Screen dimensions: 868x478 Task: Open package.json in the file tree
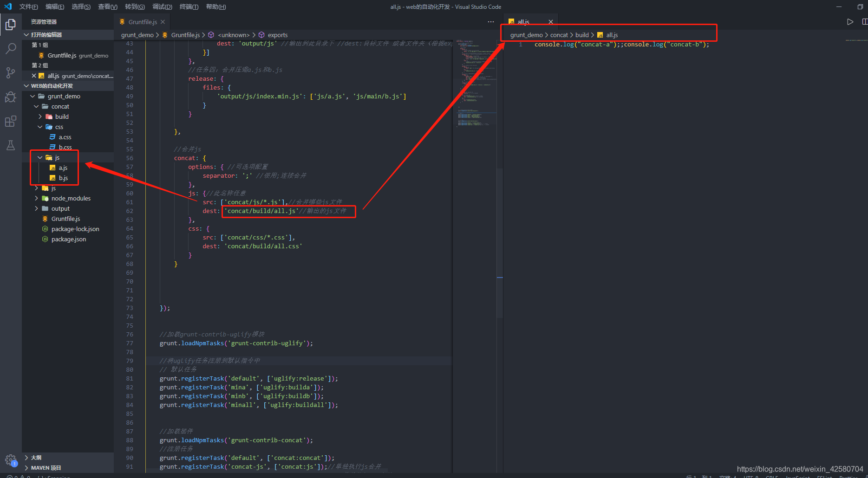pos(68,239)
